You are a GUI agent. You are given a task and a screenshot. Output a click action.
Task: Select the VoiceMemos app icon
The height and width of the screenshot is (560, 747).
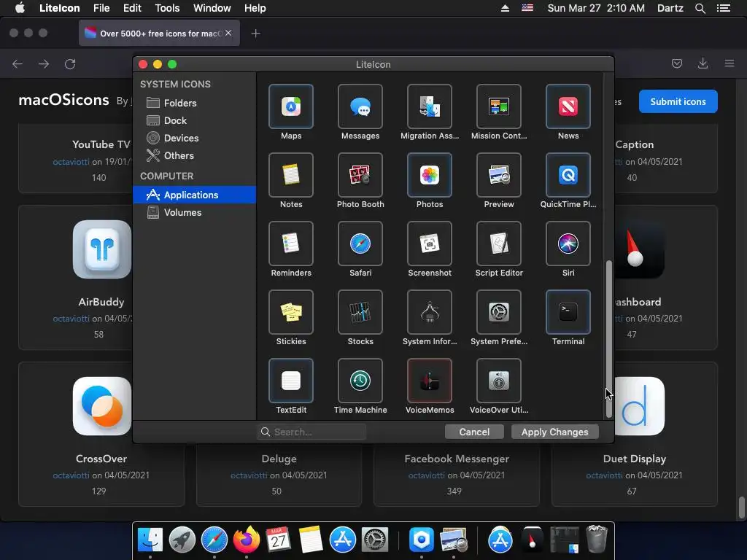(429, 381)
